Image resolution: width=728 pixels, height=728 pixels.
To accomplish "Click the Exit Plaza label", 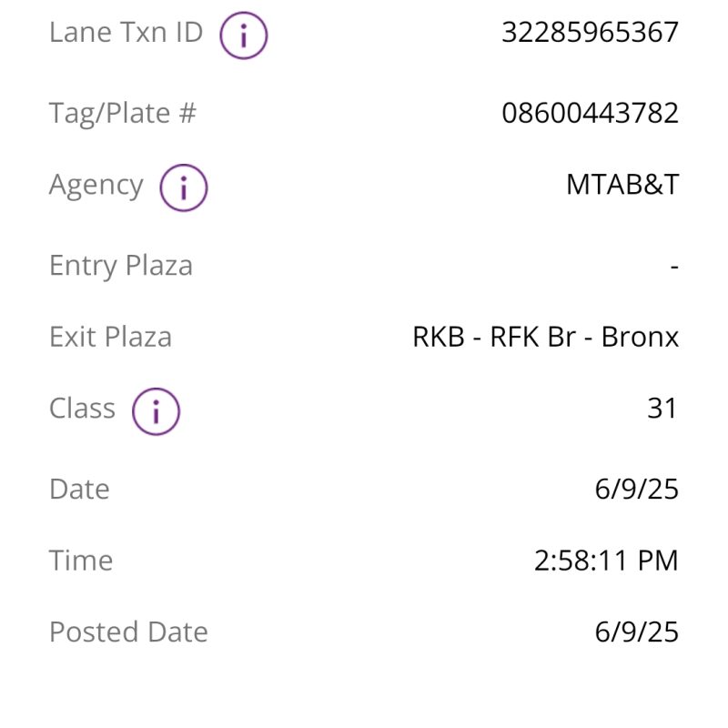I will (x=110, y=337).
